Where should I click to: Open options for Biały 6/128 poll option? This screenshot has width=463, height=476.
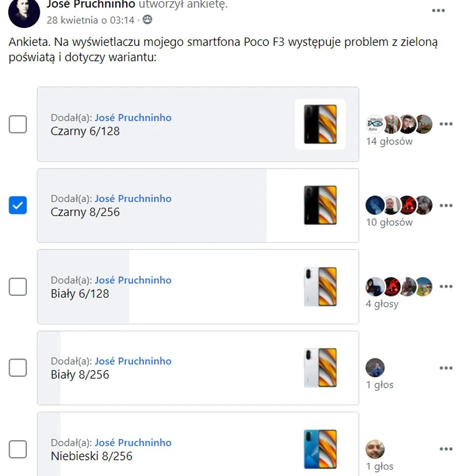tap(446, 287)
